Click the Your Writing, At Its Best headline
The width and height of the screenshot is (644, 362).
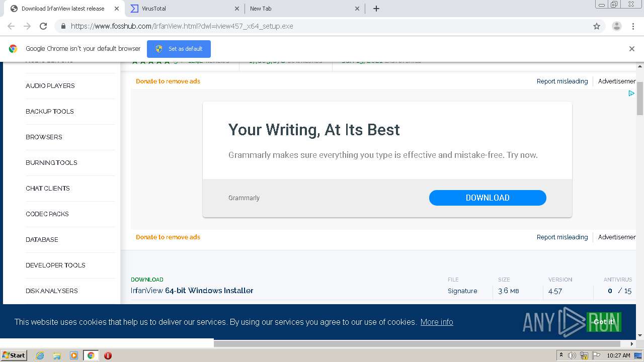314,130
